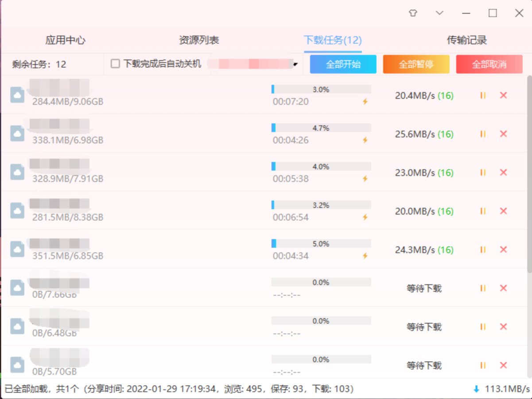Open the skin theme shirt icon

[x=413, y=13]
